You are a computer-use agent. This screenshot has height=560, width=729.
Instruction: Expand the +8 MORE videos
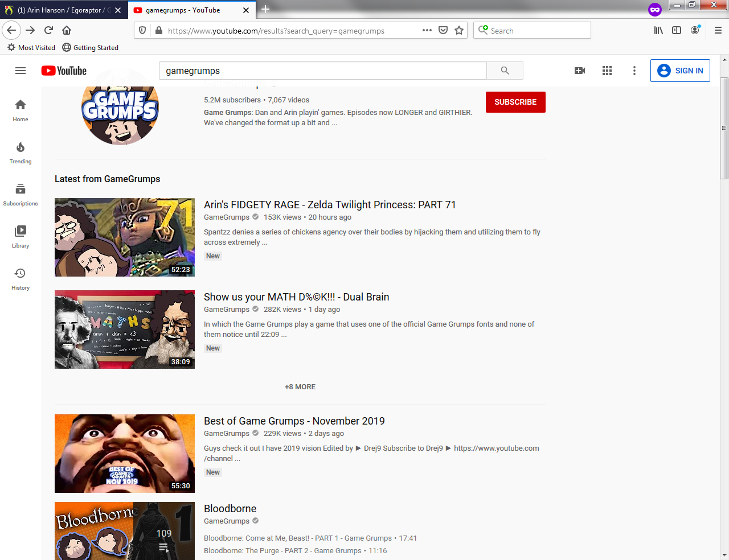(x=300, y=386)
